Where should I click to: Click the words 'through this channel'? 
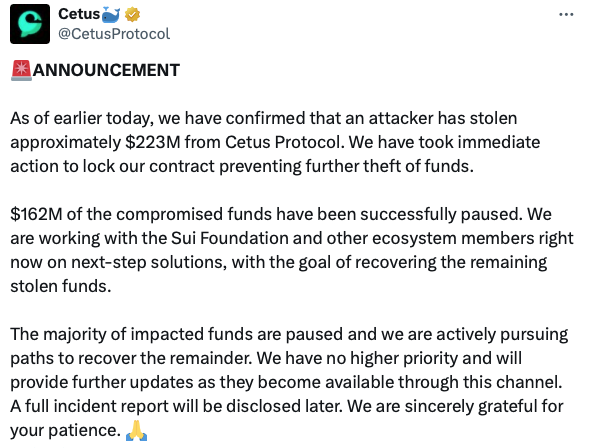(480, 382)
